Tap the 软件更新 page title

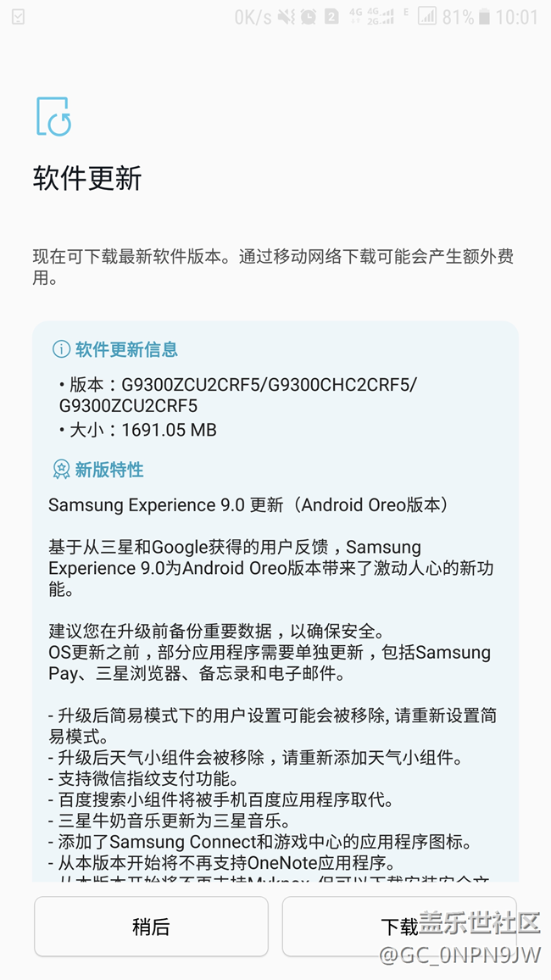click(x=87, y=178)
